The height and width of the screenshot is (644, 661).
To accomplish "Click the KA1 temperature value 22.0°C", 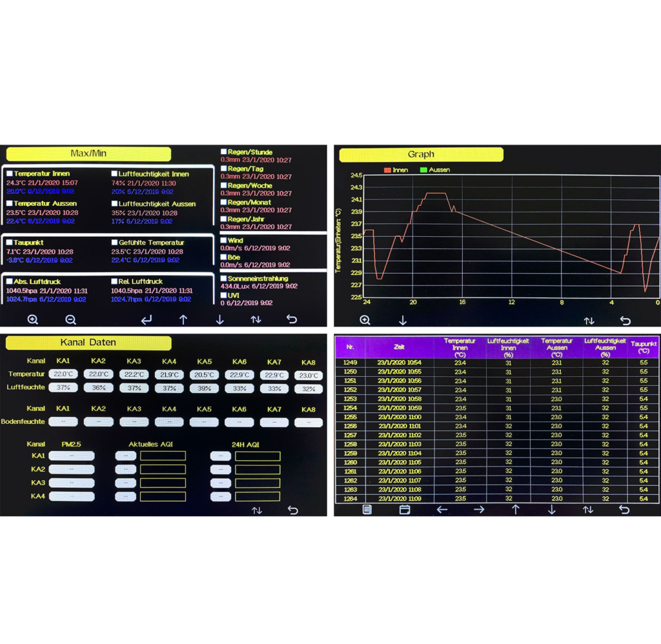I will coord(63,374).
